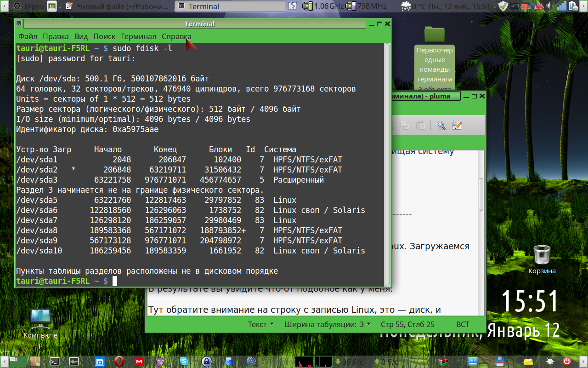Open terminal launcher in bottom panel
Image resolution: width=588 pixels, height=368 pixels.
[x=54, y=362]
